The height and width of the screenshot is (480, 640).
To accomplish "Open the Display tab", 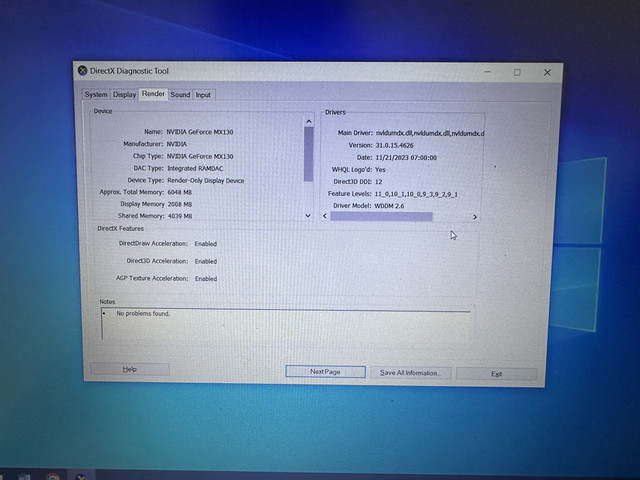I will (x=124, y=94).
